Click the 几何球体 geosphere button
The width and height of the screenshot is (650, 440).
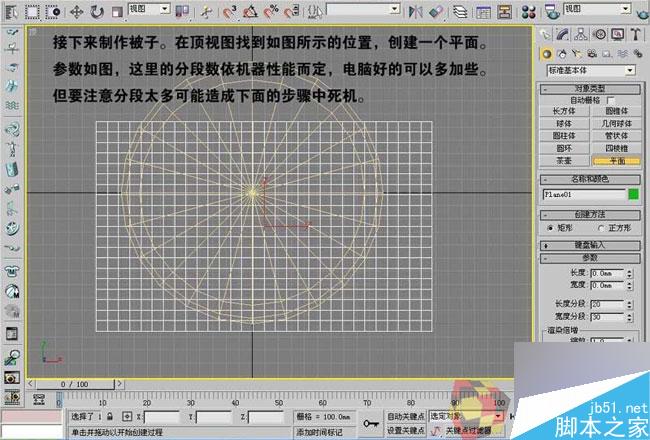coord(616,124)
